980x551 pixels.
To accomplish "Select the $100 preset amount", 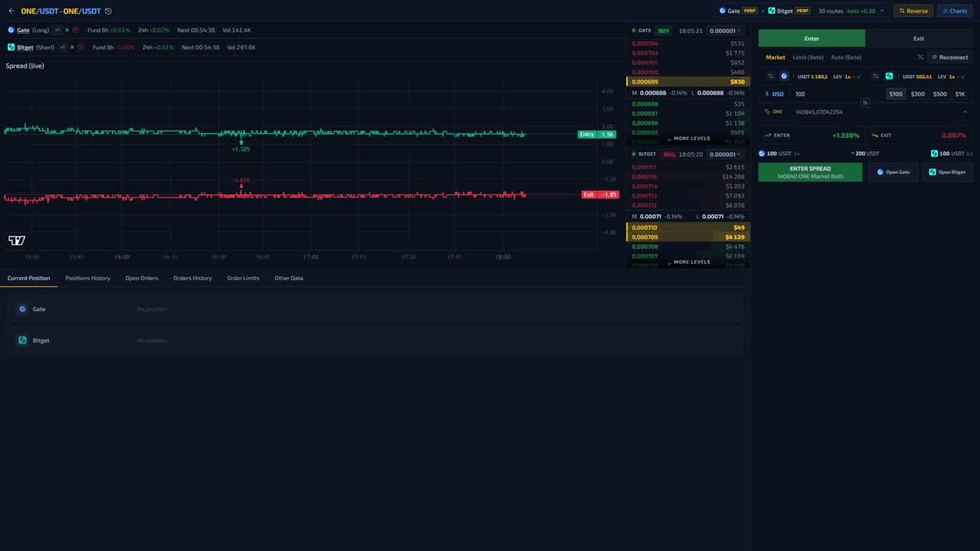I will pyautogui.click(x=896, y=94).
